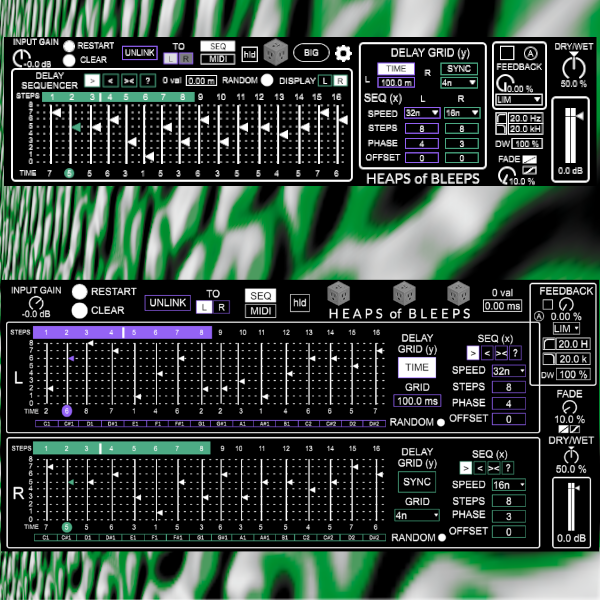This screenshot has height=600, width=600.
Task: Tick the Feedback checkbox in the compact view
Action: (x=507, y=53)
